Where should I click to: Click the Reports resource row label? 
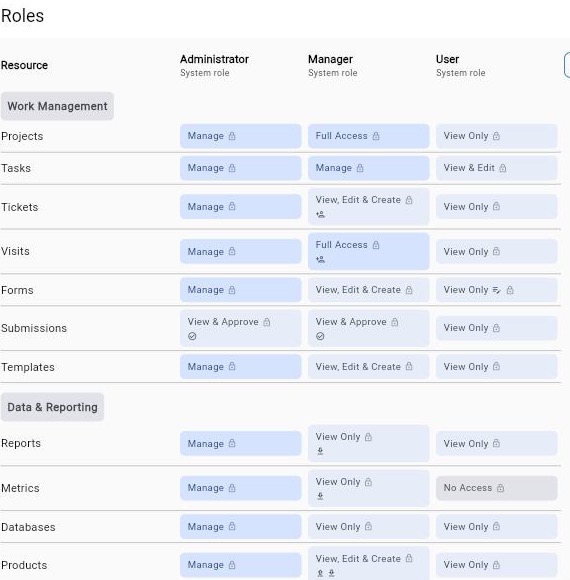pos(21,443)
